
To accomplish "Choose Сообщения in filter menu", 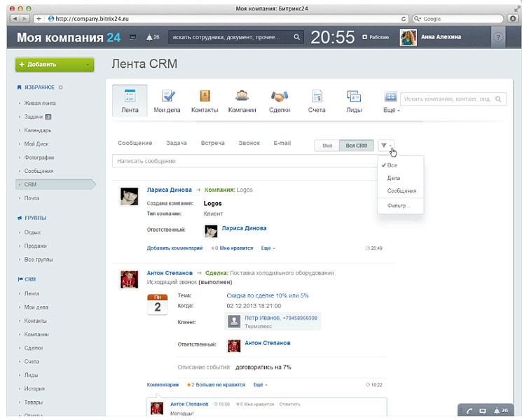I will click(401, 190).
